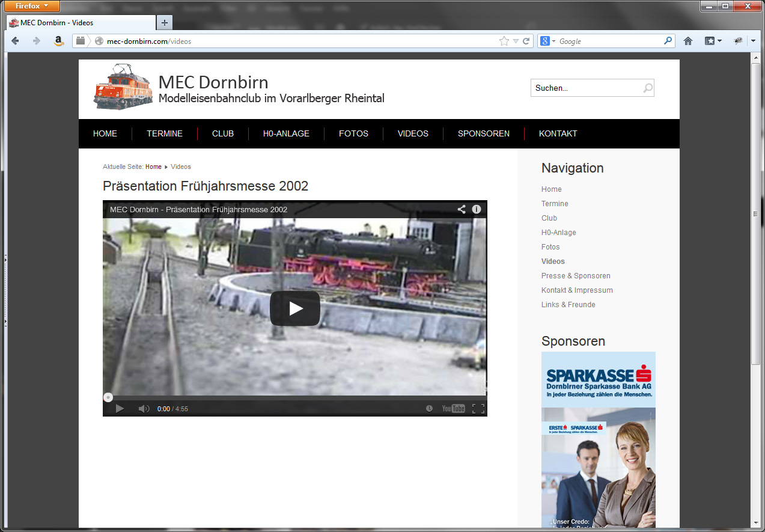Click H0-Anlage in the Navigation sidebar
The image size is (765, 532).
pos(559,233)
